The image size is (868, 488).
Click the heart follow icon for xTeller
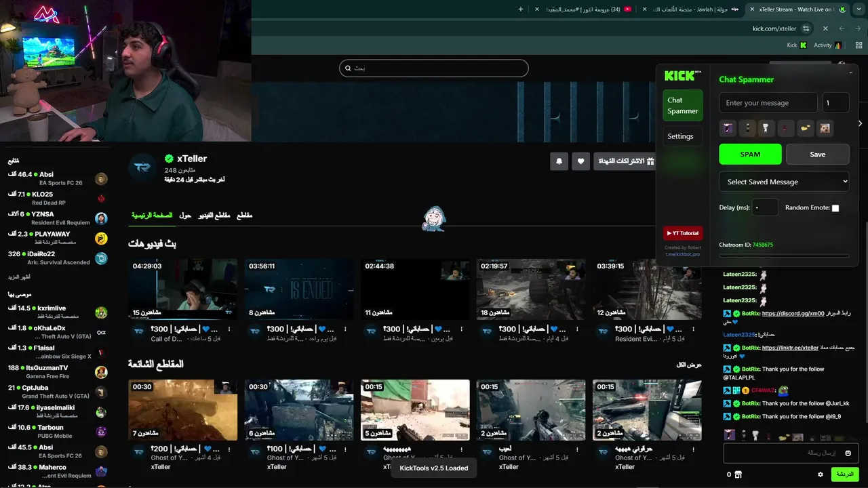pyautogui.click(x=580, y=161)
